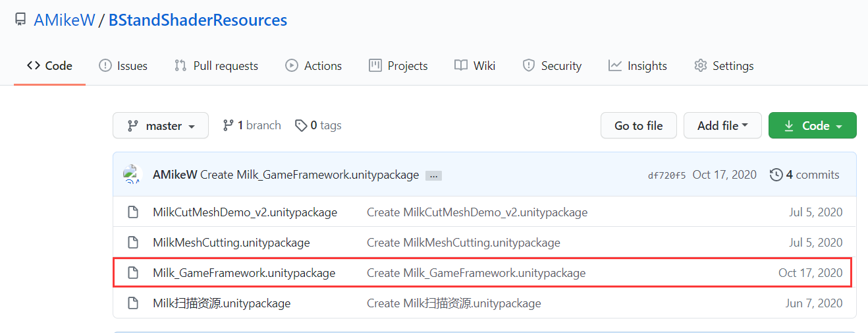The height and width of the screenshot is (333, 868).
Task: Click the Go to file button
Action: pyautogui.click(x=639, y=125)
